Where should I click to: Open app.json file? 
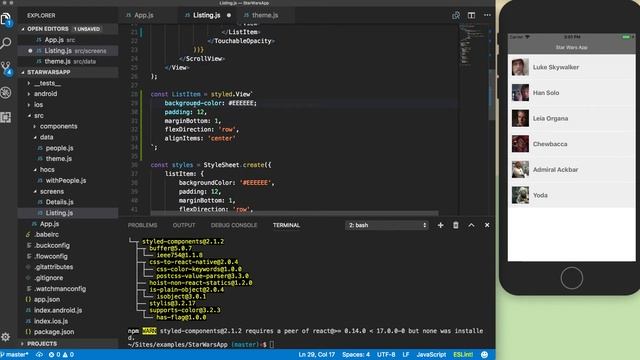point(68,300)
